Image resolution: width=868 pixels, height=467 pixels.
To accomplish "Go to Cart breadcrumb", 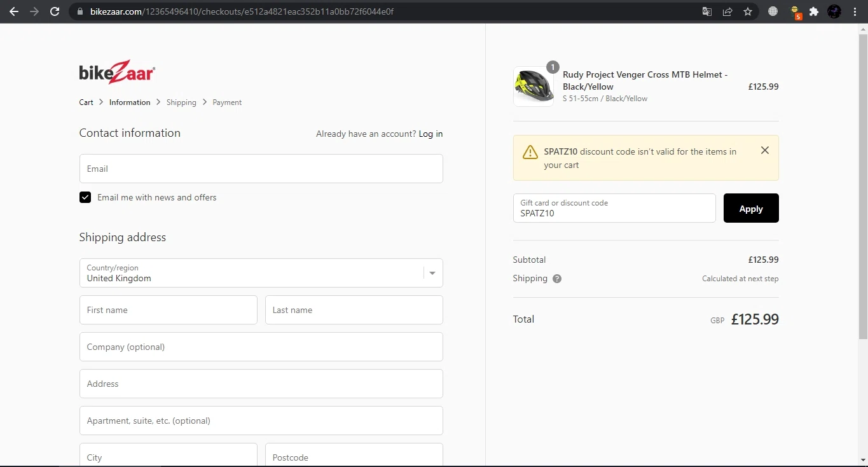I will (x=86, y=102).
